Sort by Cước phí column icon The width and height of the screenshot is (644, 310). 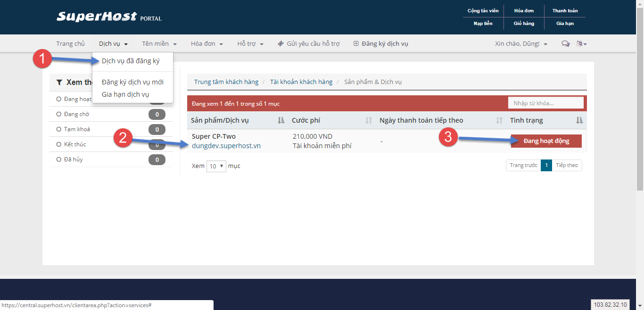[x=369, y=120]
